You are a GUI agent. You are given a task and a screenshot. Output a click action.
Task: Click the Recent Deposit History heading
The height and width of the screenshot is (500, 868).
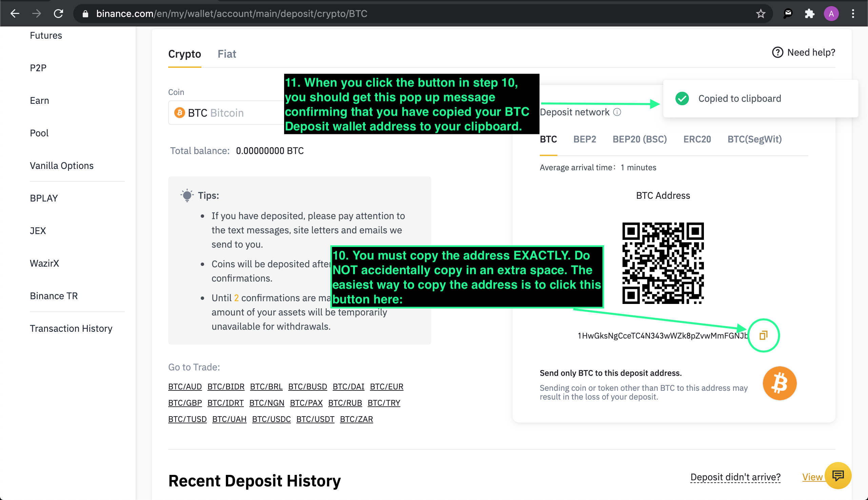(x=254, y=480)
